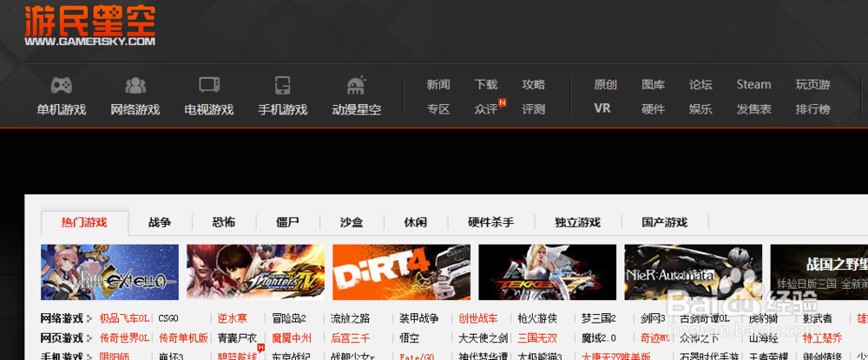868x360 pixels.
Task: Open 论坛 navigation link
Action: (x=700, y=85)
